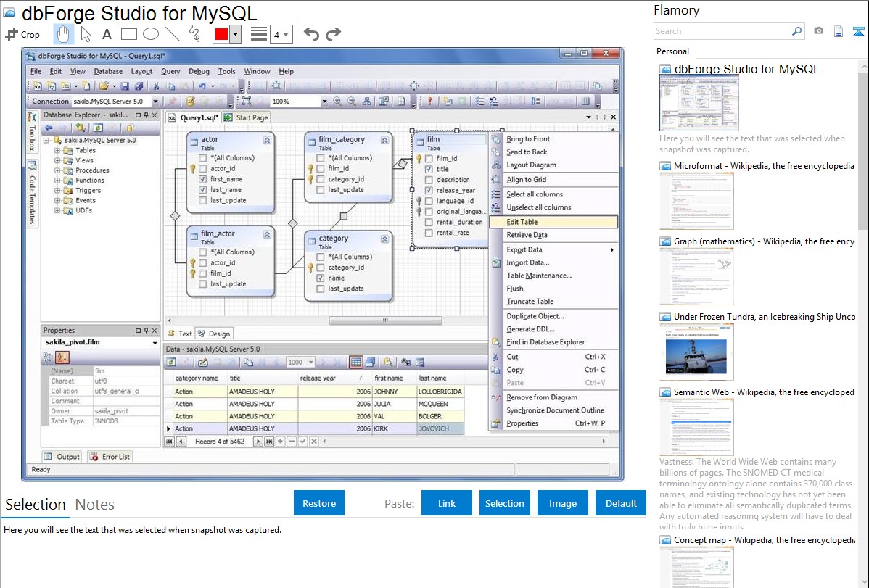This screenshot has width=869, height=588.
Task: Choose Edit Table from the context menu
Action: pyautogui.click(x=522, y=222)
